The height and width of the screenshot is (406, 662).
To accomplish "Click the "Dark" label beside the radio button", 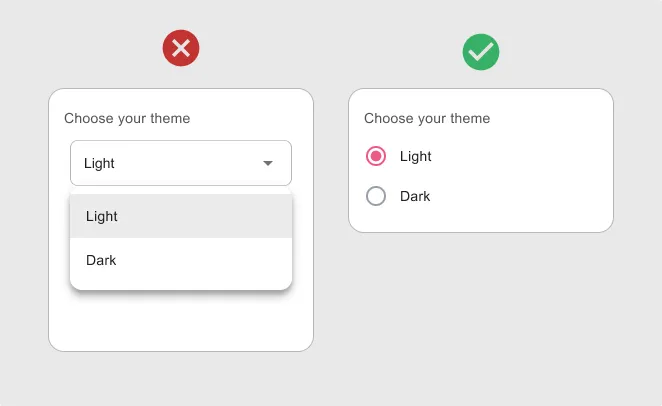I will (415, 196).
